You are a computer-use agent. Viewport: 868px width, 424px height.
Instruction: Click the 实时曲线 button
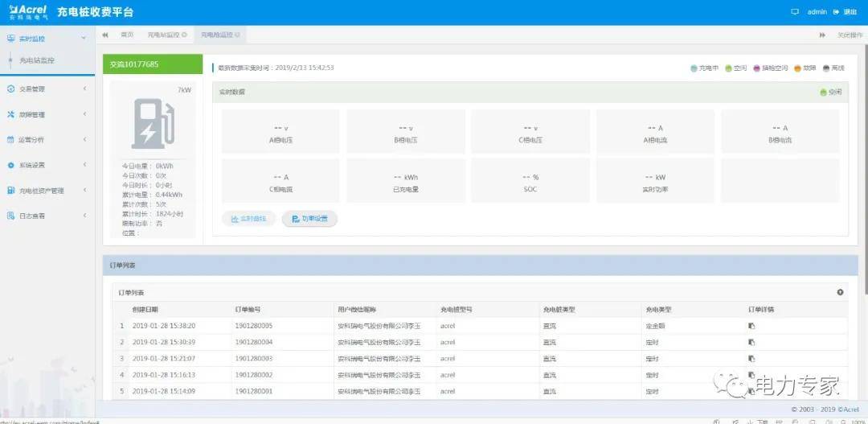[x=249, y=219]
